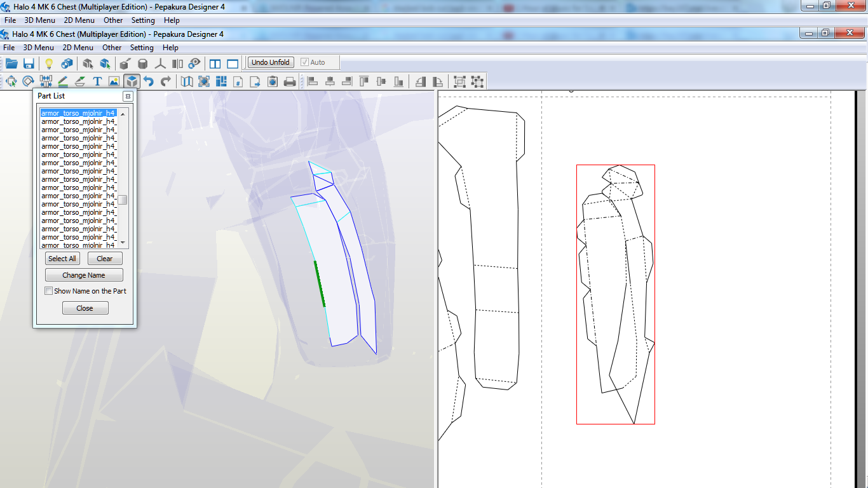Screen dimensions: 868x488
Task: Click the ungroup parts dotted square icon
Action: tap(477, 81)
